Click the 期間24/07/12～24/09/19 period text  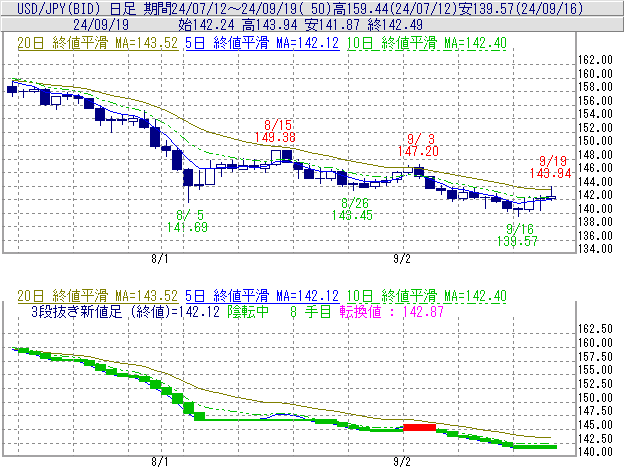tap(221, 8)
